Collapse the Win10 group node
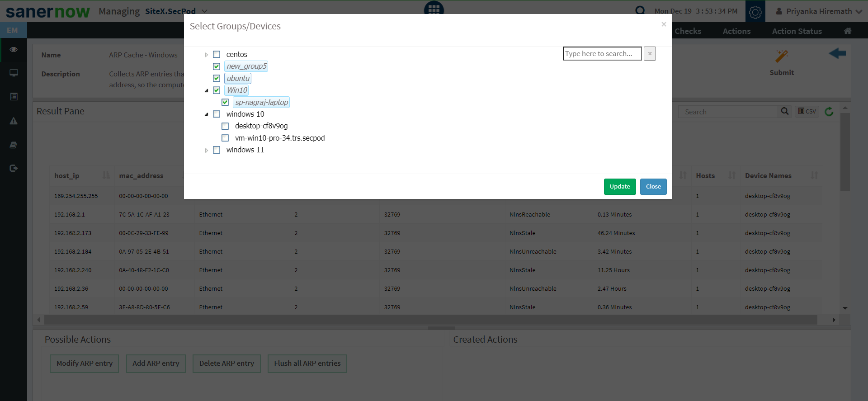The width and height of the screenshot is (868, 401). [x=207, y=90]
